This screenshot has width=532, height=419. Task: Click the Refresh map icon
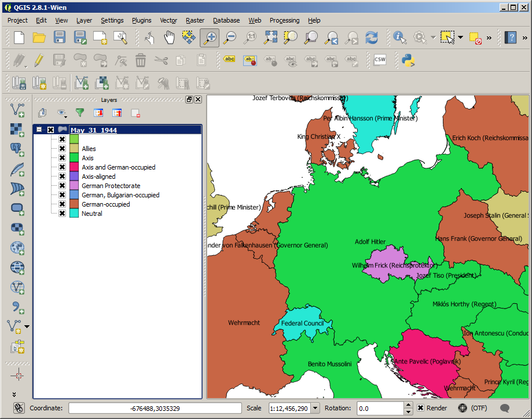pos(371,38)
